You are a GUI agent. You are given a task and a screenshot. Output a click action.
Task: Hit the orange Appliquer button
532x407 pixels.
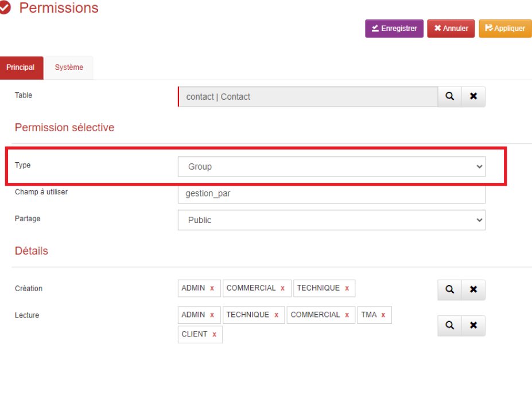(505, 29)
